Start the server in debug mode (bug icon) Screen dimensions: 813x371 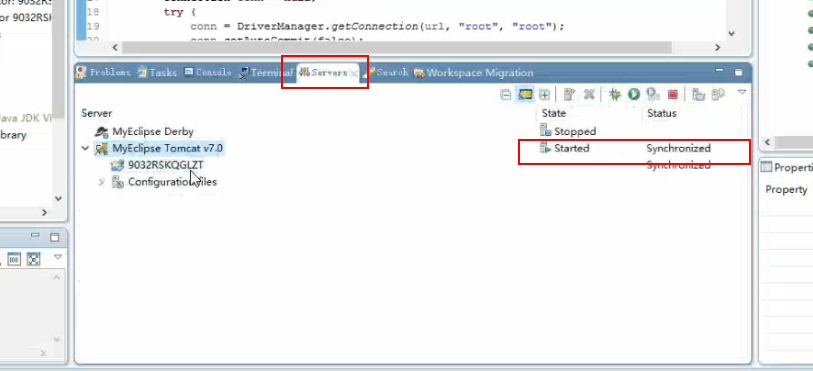click(615, 94)
